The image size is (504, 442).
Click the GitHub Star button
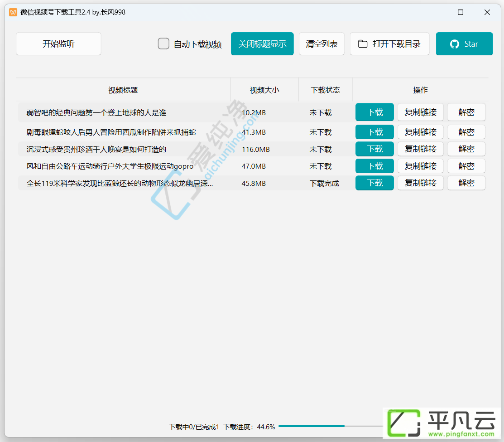(465, 44)
